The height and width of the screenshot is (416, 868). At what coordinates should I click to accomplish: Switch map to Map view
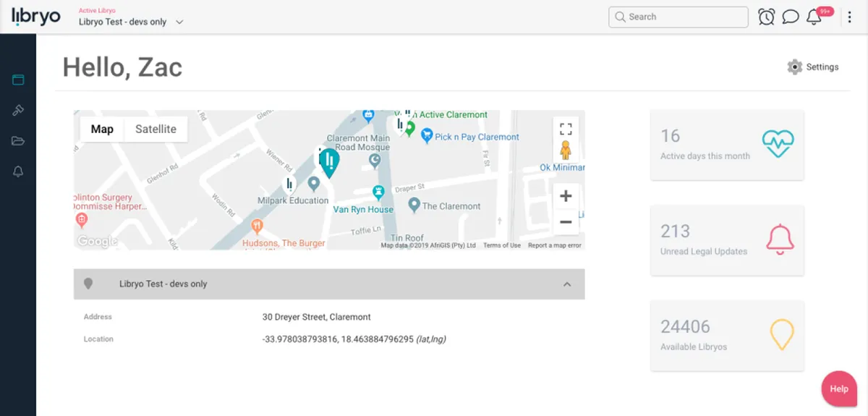102,129
